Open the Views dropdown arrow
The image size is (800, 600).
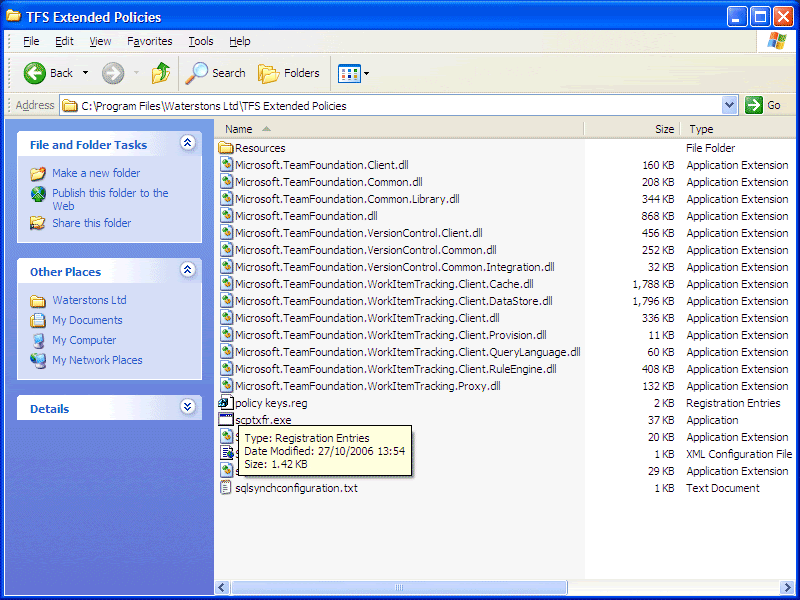pos(366,73)
